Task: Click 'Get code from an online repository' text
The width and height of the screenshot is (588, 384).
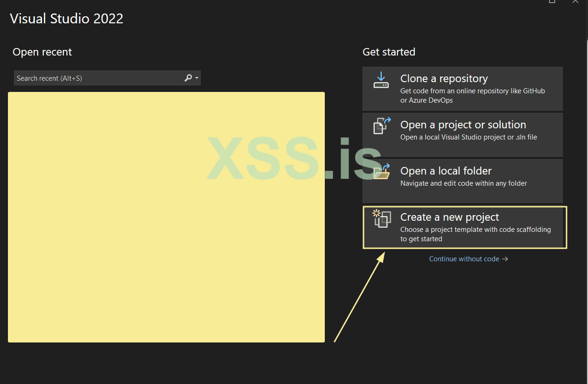Action: point(473,96)
